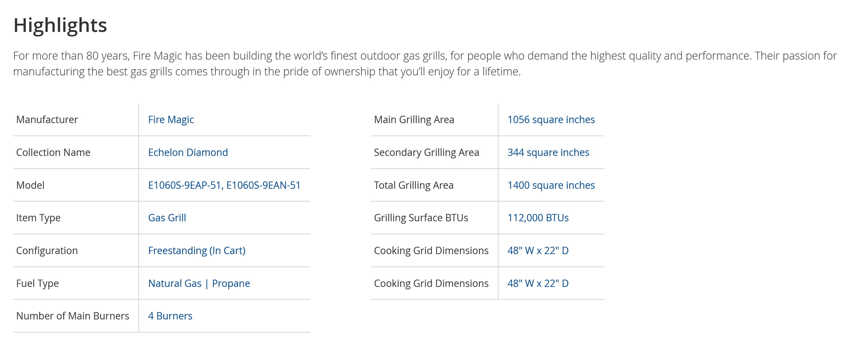Open the 344 square inches link
The image size is (868, 348).
pyautogui.click(x=548, y=152)
